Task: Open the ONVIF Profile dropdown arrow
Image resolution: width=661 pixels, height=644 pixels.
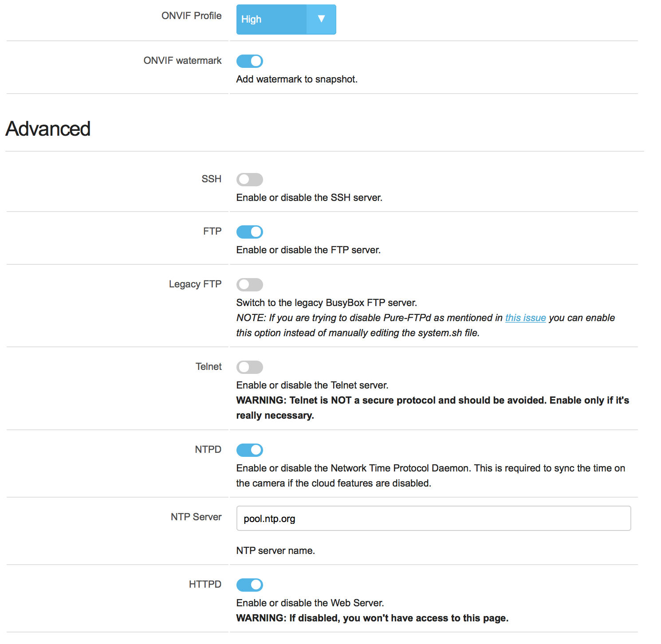Action: 321,19
